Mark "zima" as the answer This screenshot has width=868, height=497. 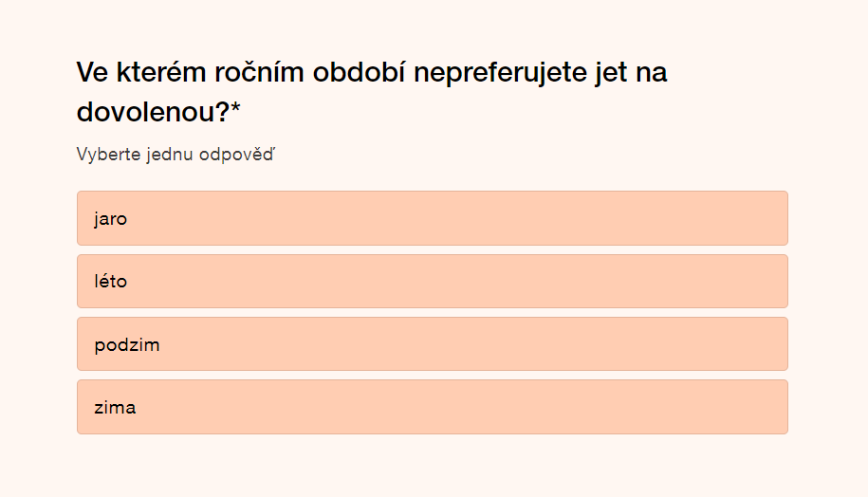tap(115, 408)
